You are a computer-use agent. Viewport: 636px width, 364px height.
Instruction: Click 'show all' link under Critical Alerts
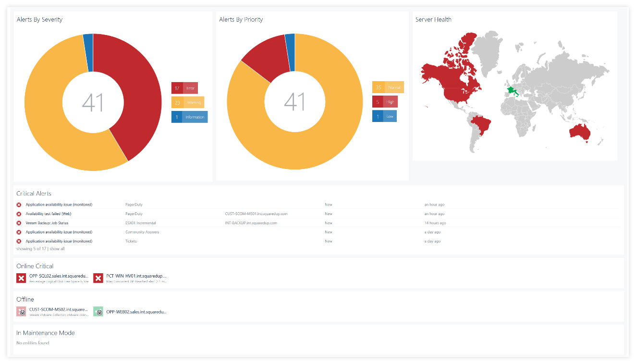[57, 249]
